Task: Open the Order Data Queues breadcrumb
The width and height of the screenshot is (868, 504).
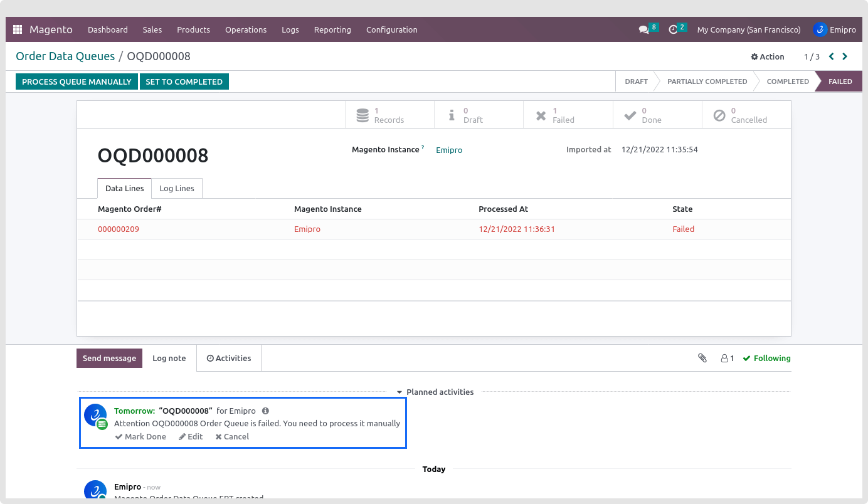Action: click(x=65, y=56)
